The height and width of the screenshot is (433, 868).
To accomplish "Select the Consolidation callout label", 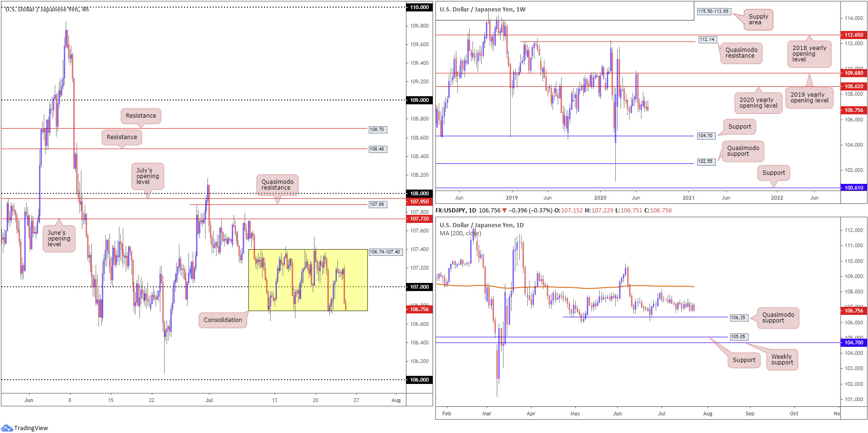I will pos(223,320).
